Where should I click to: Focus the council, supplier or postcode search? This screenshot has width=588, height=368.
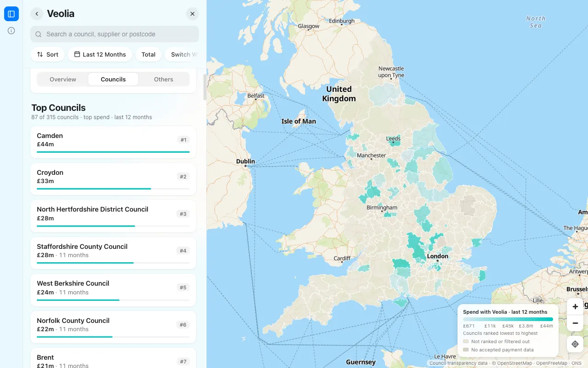pyautogui.click(x=115, y=34)
